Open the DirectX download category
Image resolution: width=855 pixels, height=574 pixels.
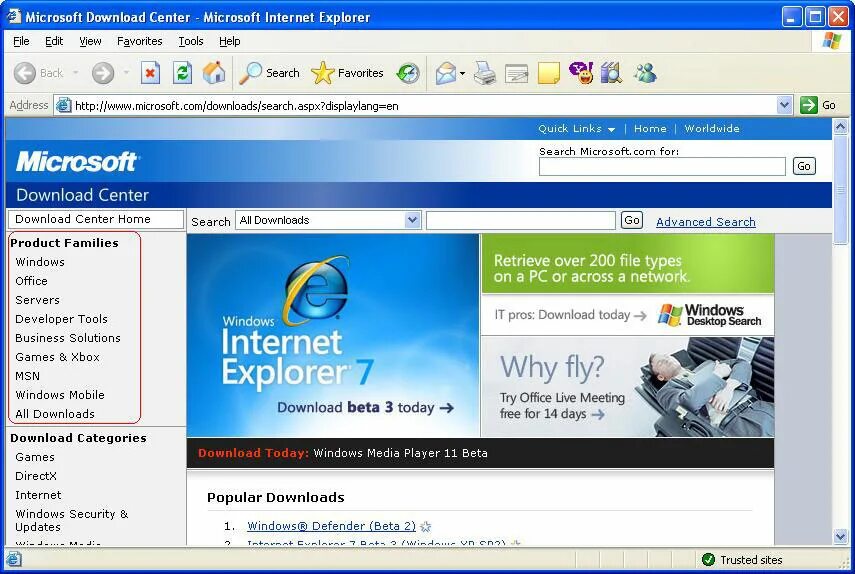click(35, 476)
